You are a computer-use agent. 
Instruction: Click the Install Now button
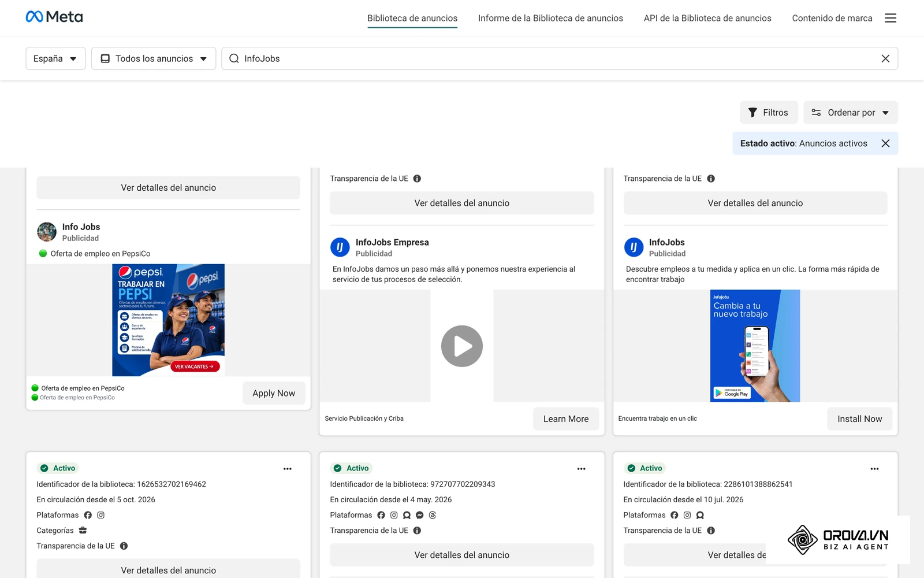click(860, 419)
